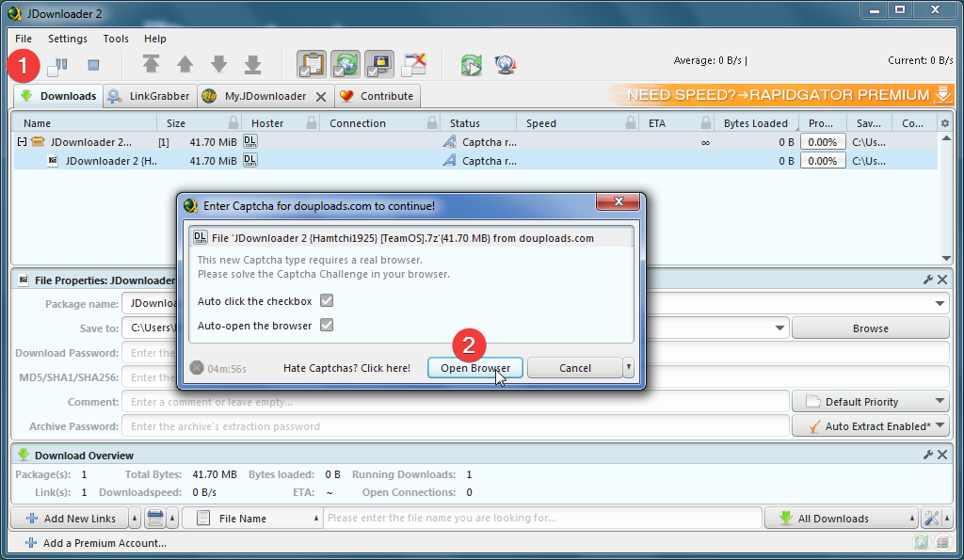
Task: Move selected item down one position
Action: [x=218, y=65]
